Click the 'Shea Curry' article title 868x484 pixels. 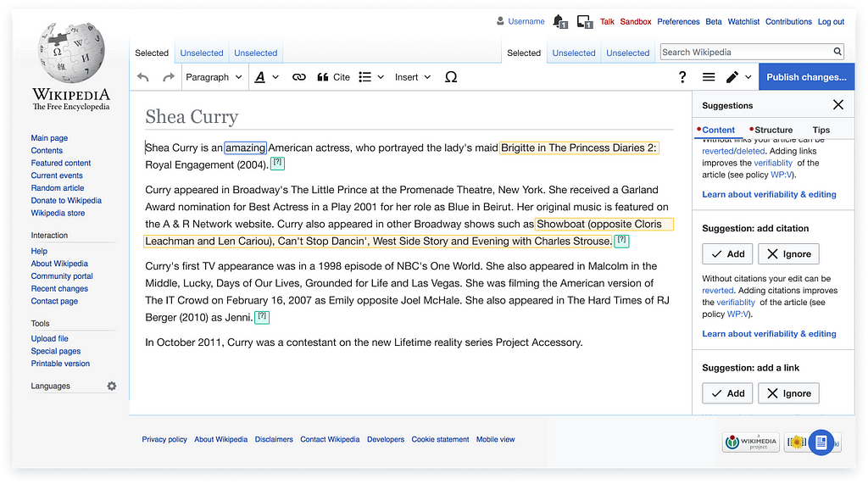point(192,117)
